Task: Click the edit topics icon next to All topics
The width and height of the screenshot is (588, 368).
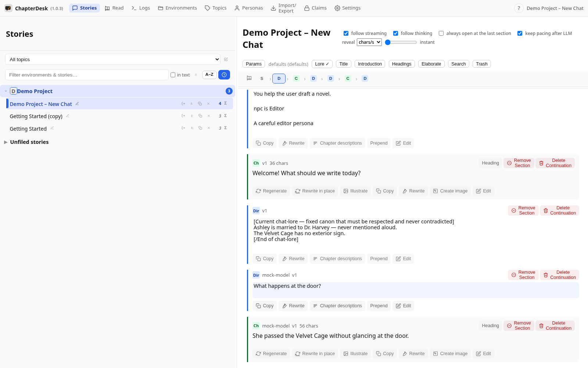Action: click(x=226, y=59)
